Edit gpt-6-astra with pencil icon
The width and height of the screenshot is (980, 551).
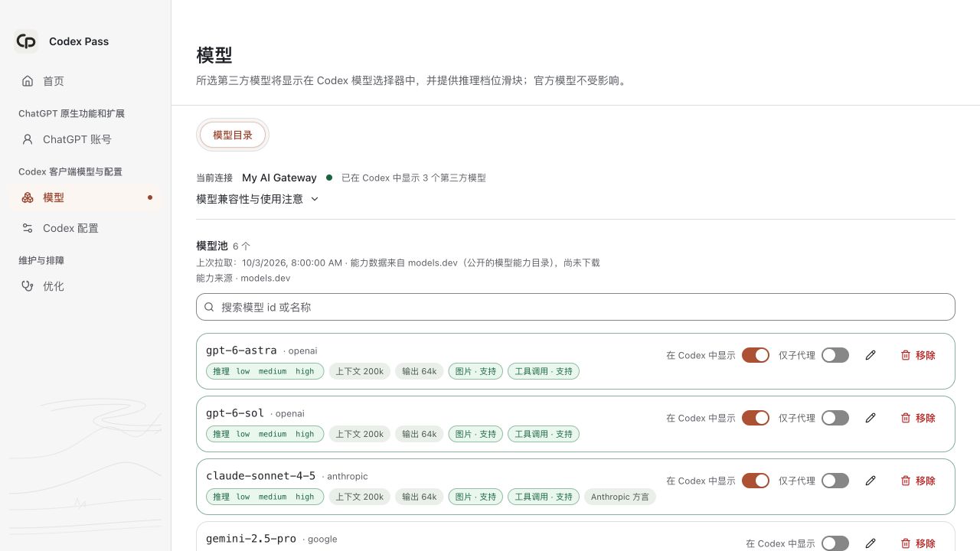point(871,355)
